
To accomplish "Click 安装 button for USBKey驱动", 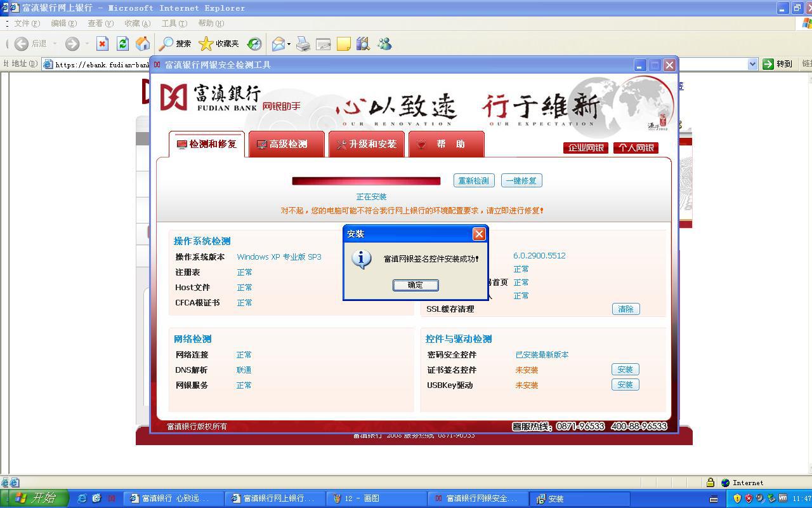I will 625,385.
